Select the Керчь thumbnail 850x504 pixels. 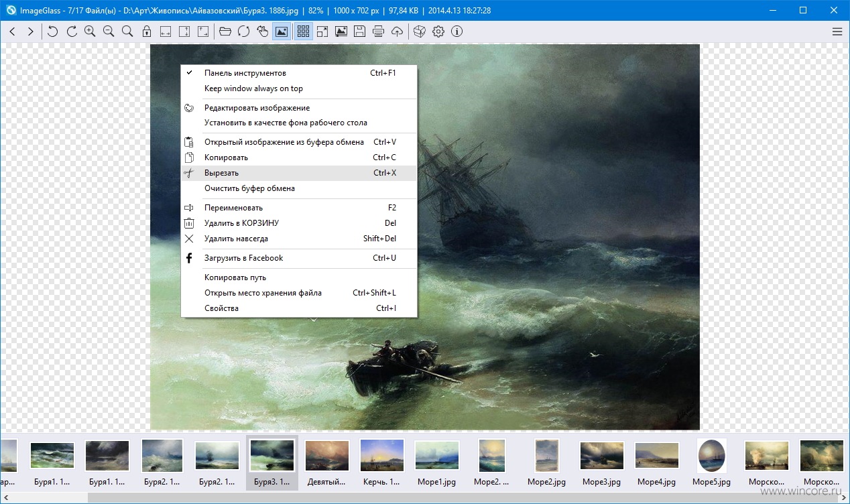(x=382, y=462)
